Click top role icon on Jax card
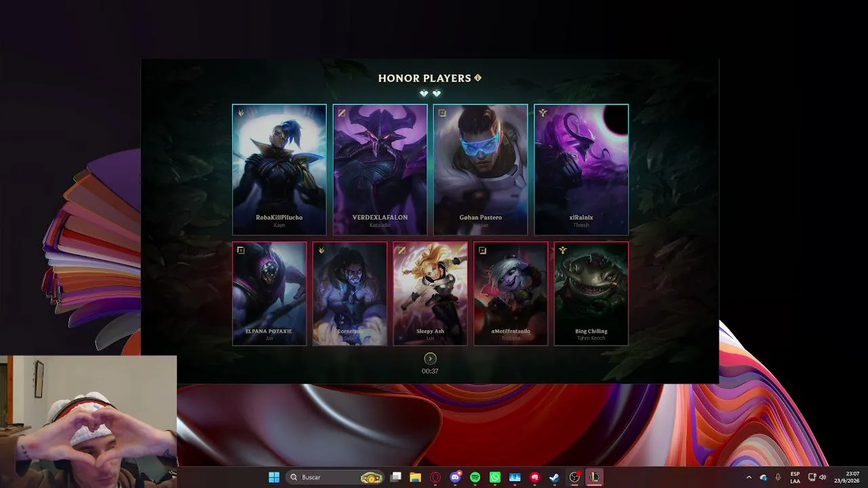868x488 pixels. tap(241, 250)
